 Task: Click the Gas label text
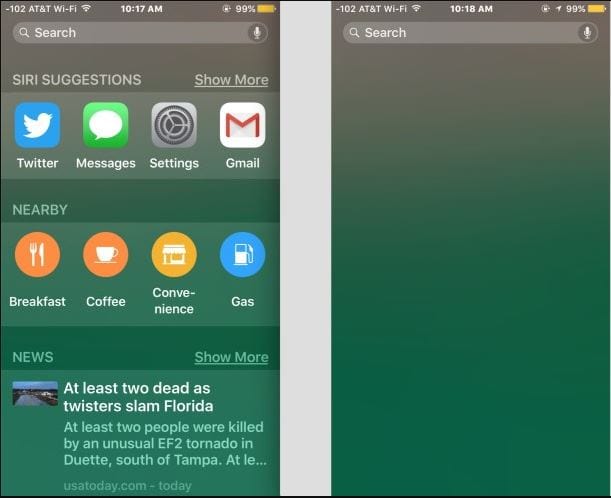coord(242,302)
